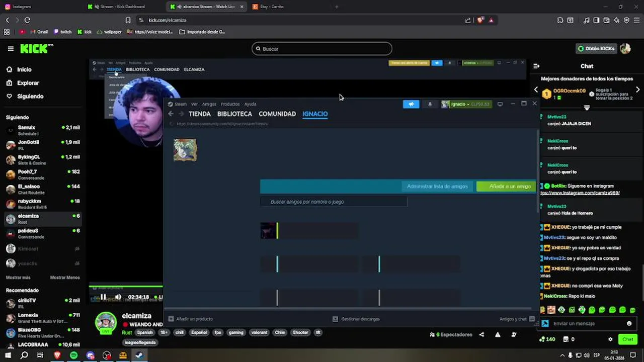Click the Steam profile avatar picture
The height and width of the screenshot is (362, 644).
click(x=185, y=150)
